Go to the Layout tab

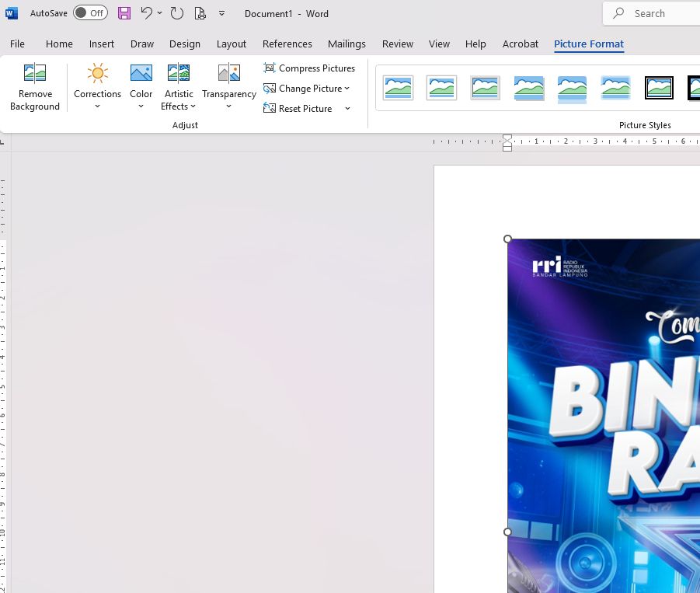pyautogui.click(x=232, y=44)
